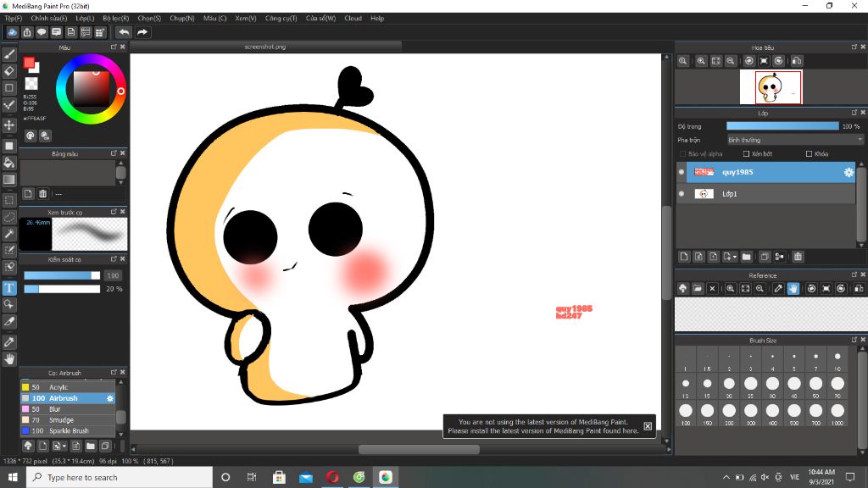Delete the selected layer with the trash icon
The width and height of the screenshot is (868, 488).
point(798,257)
